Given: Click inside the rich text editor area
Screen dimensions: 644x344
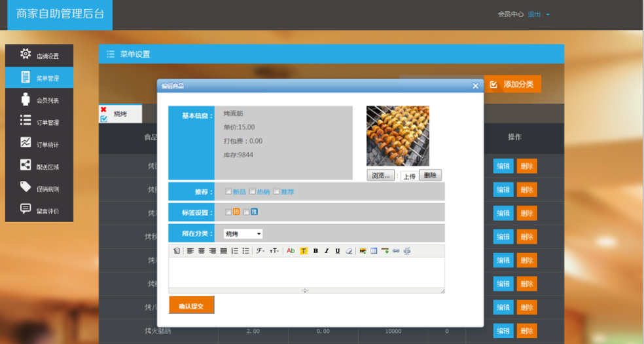Looking at the screenshot, I should coord(306,273).
